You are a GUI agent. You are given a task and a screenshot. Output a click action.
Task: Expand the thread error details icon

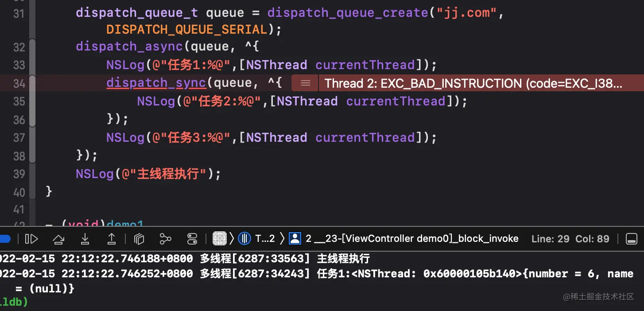coord(305,83)
